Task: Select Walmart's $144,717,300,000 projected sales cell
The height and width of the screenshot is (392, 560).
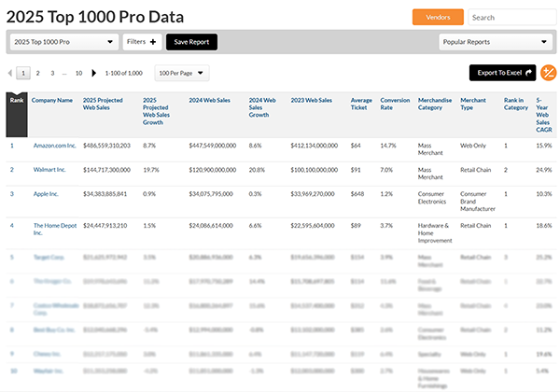Action: pos(106,170)
